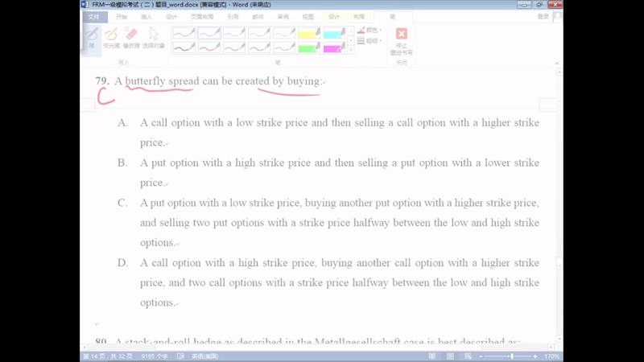Open the Table Tools Design (设计) tab

coord(334,16)
